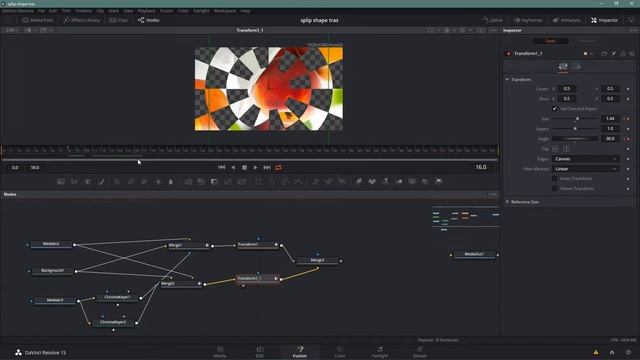Add a Resize node from the toolbar
Screen dimensions: 640x360
228,181
